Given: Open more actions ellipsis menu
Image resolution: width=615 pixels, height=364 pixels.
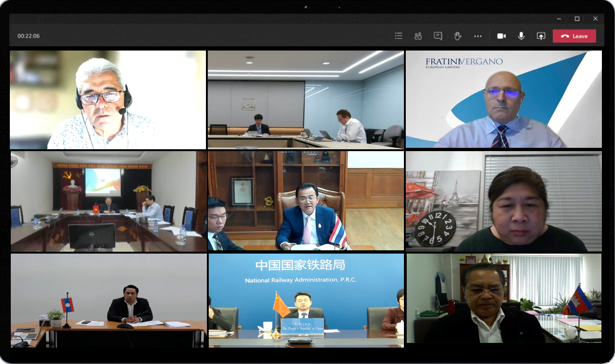Looking at the screenshot, I should [x=477, y=36].
